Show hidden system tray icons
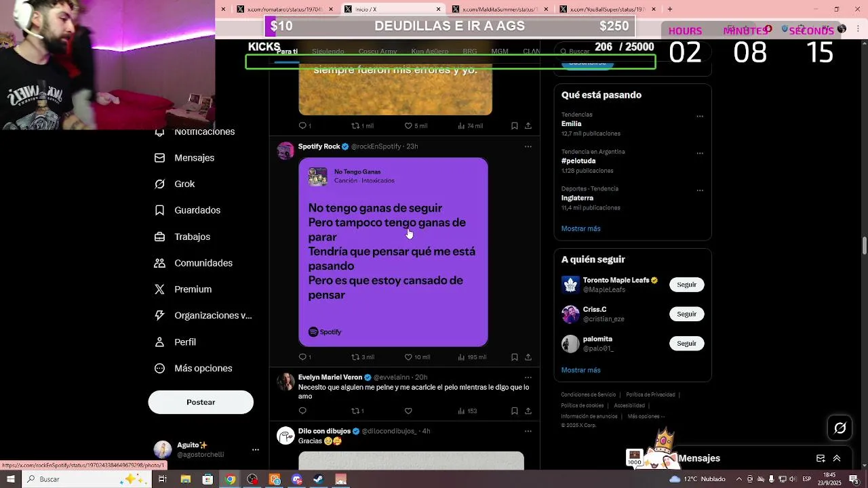 click(740, 479)
